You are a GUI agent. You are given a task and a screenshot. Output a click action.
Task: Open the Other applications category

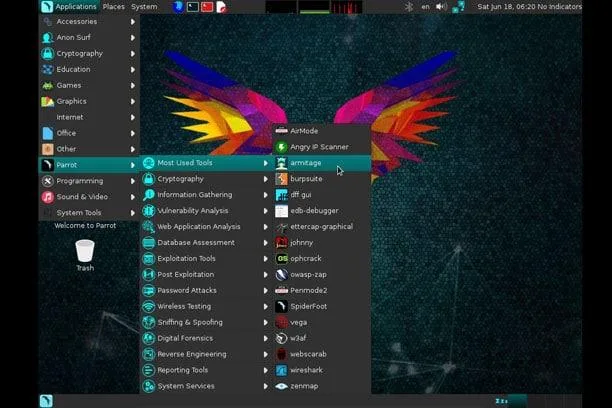(x=89, y=149)
